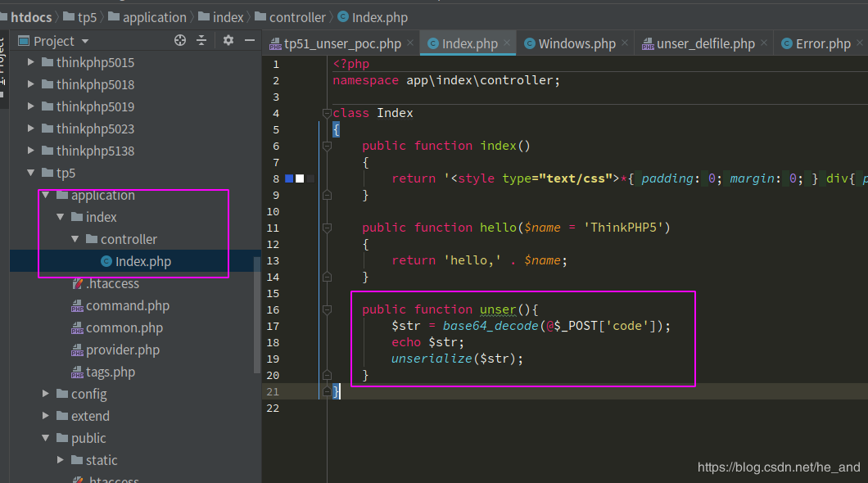
Task: Click htdocs in breadcrumb path
Action: click(31, 18)
